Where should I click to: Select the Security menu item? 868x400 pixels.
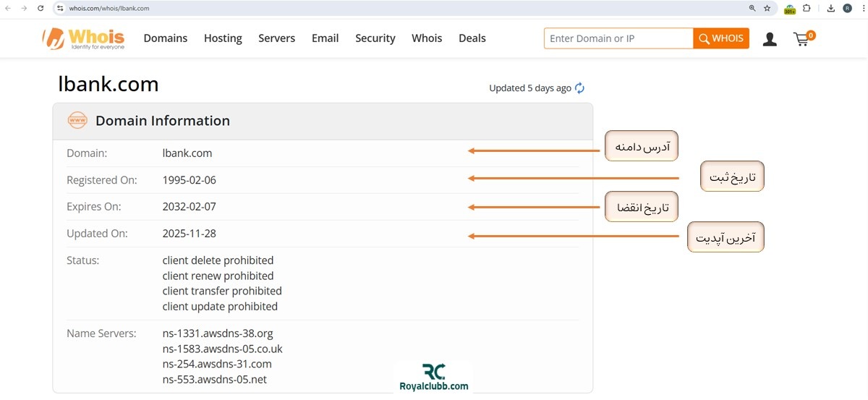[375, 38]
